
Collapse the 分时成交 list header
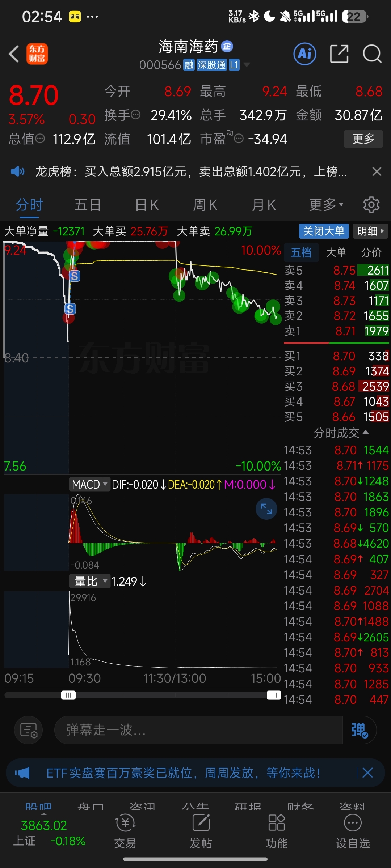click(x=341, y=433)
